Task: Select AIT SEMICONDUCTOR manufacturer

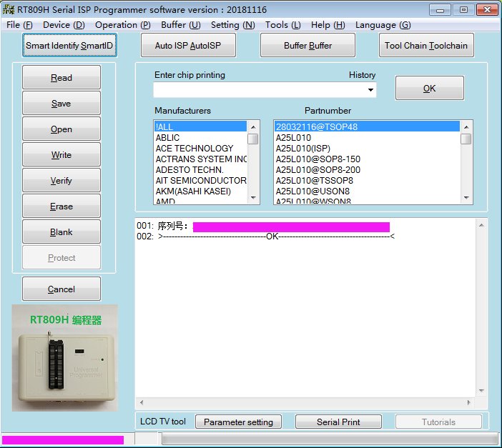Action: (200, 181)
